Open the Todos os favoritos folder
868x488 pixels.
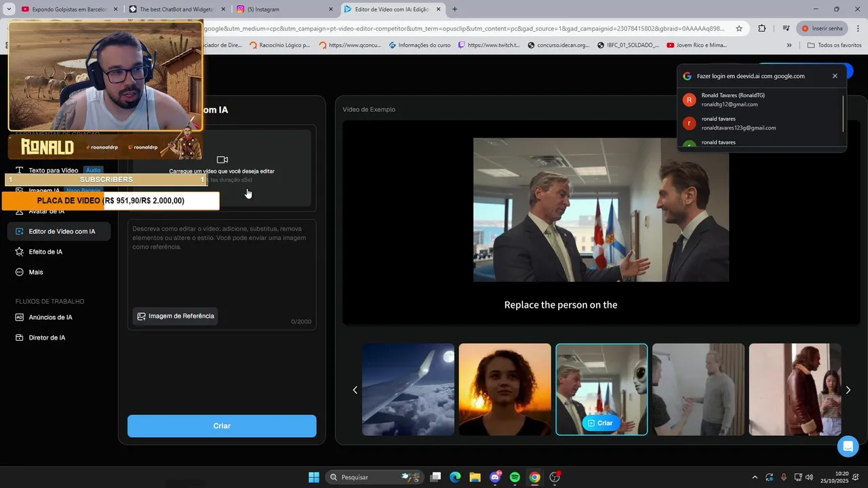point(834,45)
